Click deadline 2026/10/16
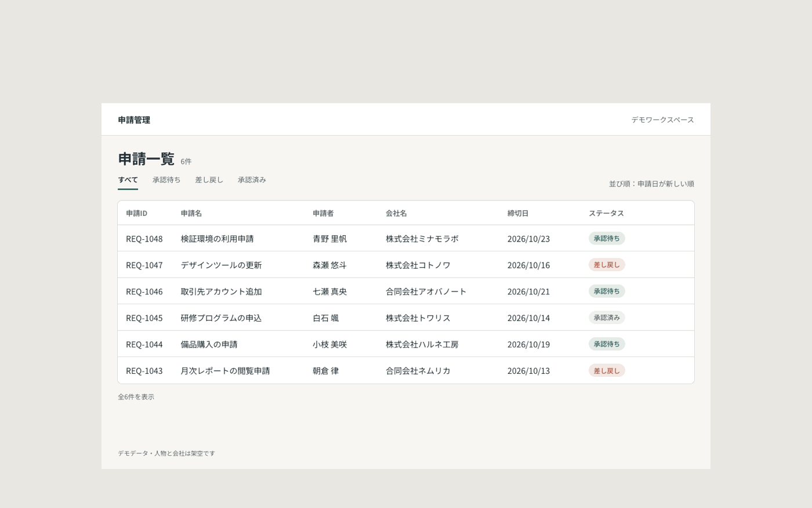This screenshot has height=508, width=812. 528,265
